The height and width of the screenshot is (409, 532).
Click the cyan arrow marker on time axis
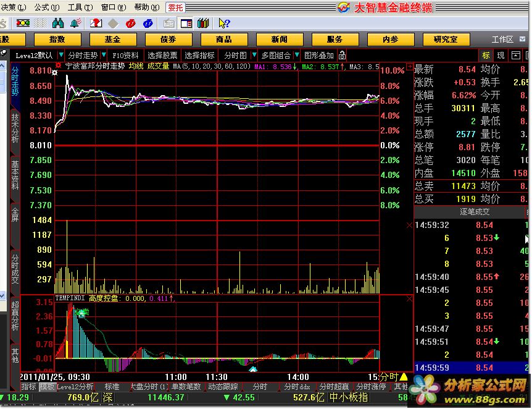[253, 369]
